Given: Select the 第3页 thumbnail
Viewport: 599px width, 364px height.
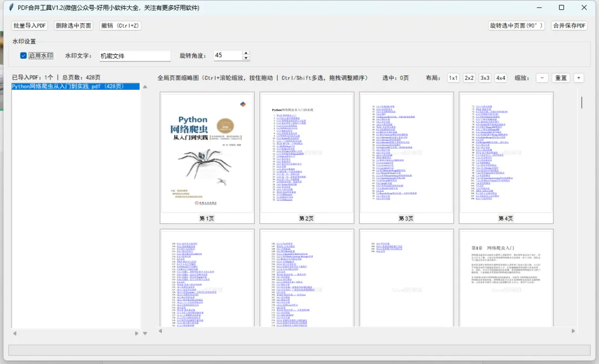Looking at the screenshot, I should click(407, 157).
